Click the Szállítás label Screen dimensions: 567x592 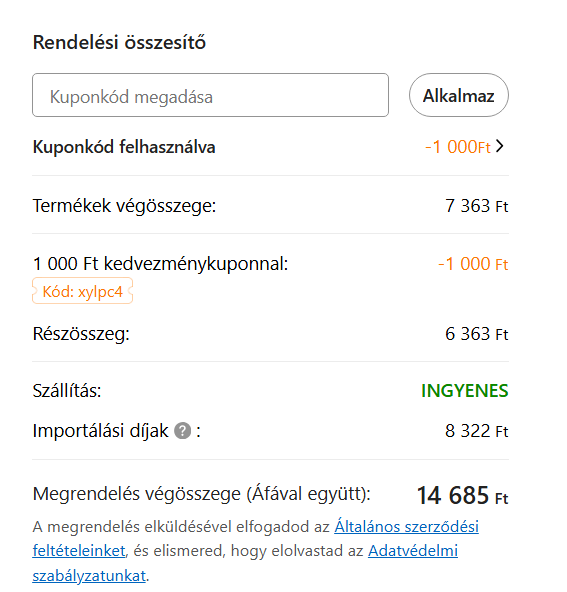pos(67,391)
